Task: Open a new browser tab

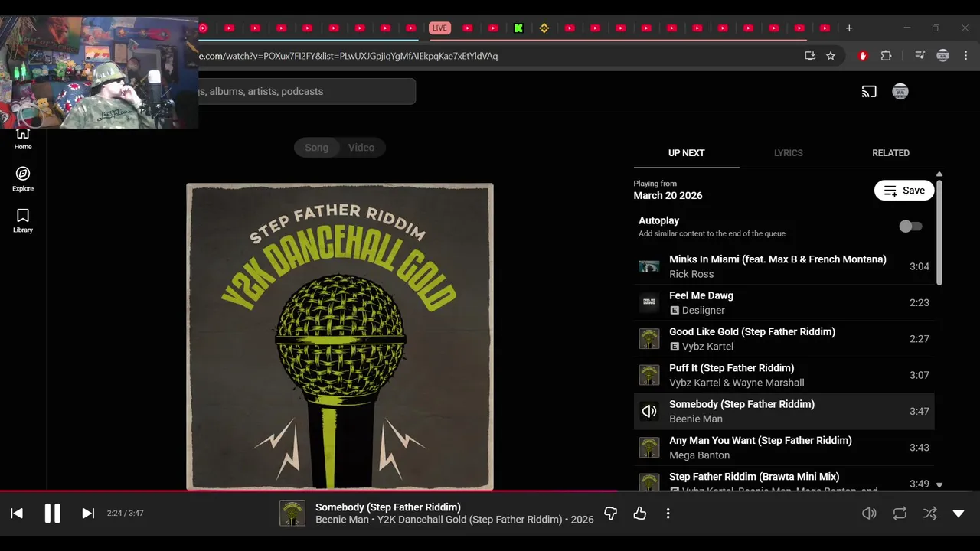Action: tap(849, 28)
